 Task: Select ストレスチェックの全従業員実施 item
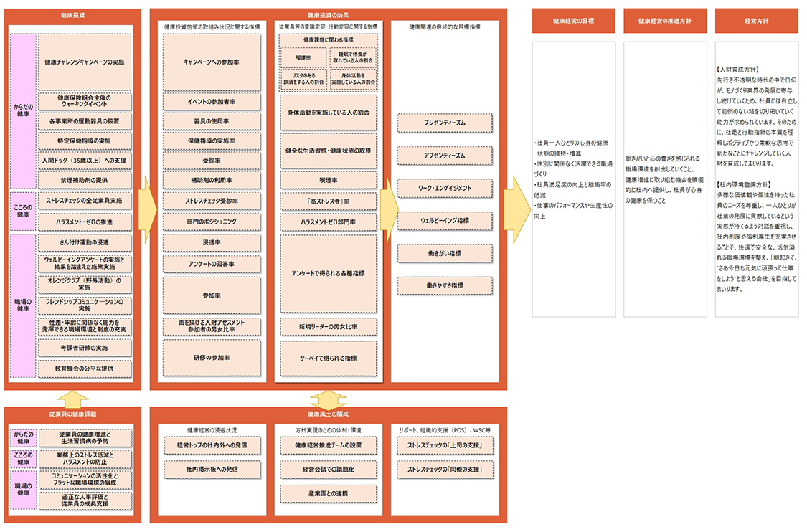click(x=84, y=200)
